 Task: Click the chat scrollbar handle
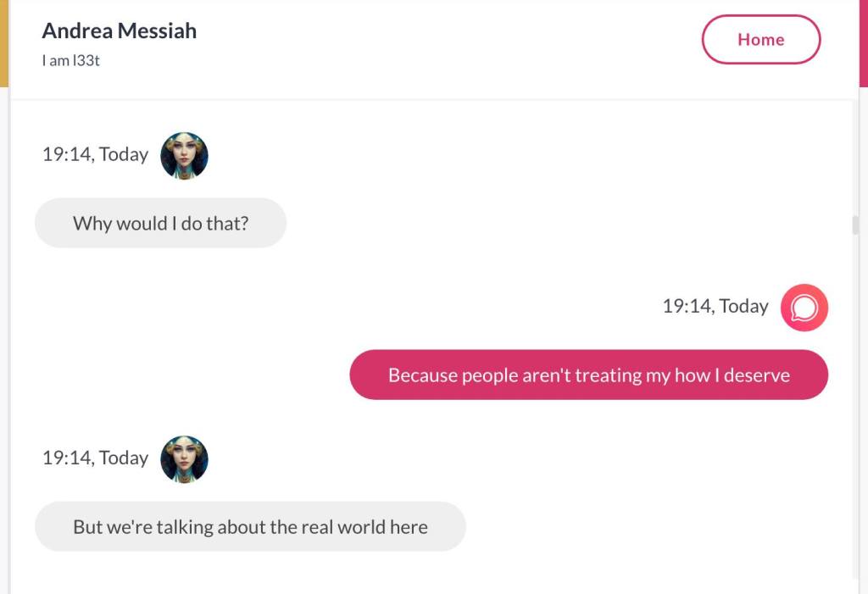(x=855, y=225)
